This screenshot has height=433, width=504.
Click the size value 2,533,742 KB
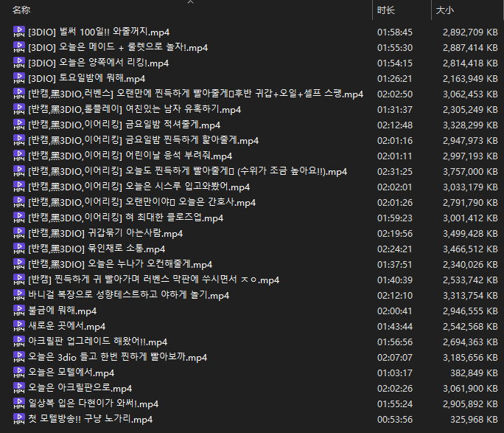click(x=470, y=280)
